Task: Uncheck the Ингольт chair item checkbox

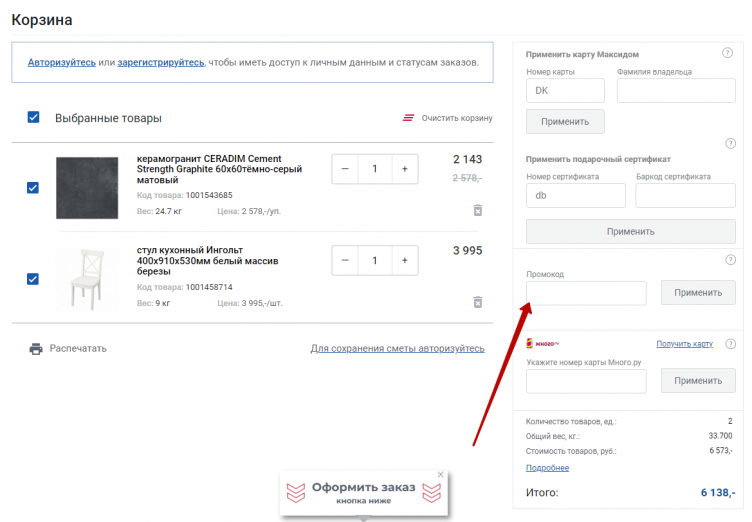Action: click(x=33, y=279)
